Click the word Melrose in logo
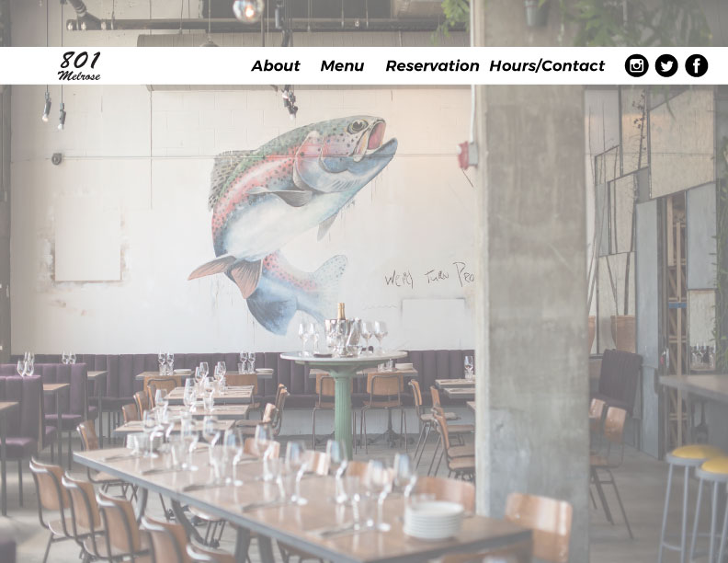 pos(79,76)
